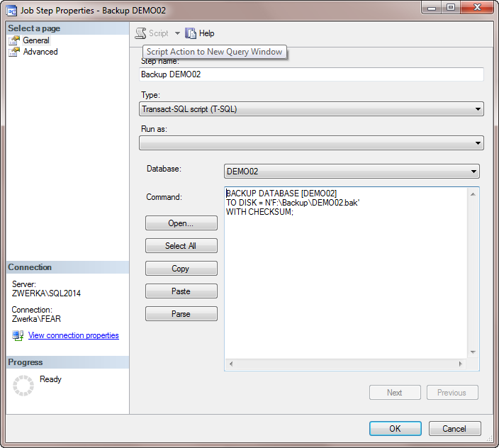Image resolution: width=499 pixels, height=448 pixels.
Task: Click the command box scroll right arrow
Action: tap(460, 364)
